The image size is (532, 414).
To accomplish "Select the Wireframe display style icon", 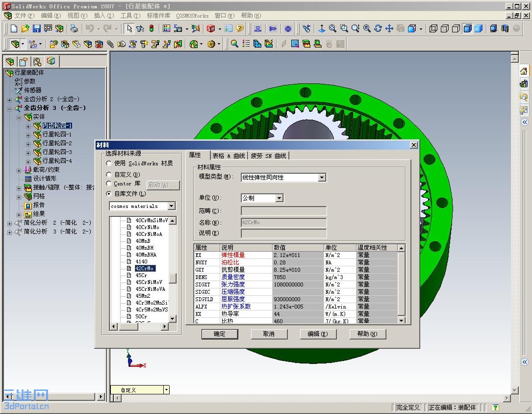I will coord(433,28).
